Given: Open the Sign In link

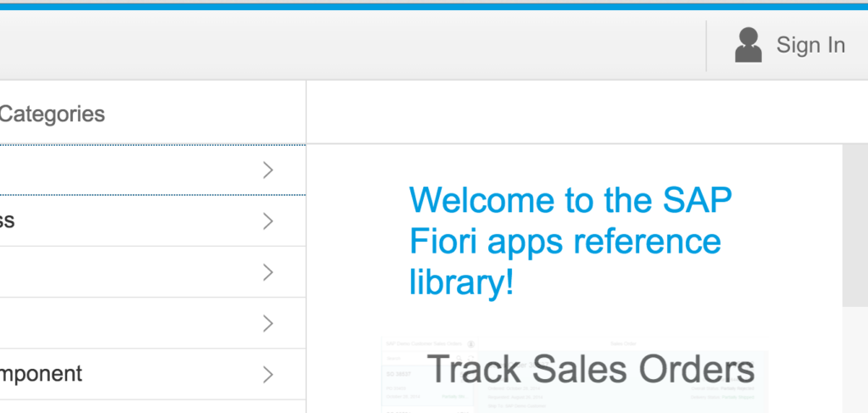Looking at the screenshot, I should pyautogui.click(x=810, y=45).
